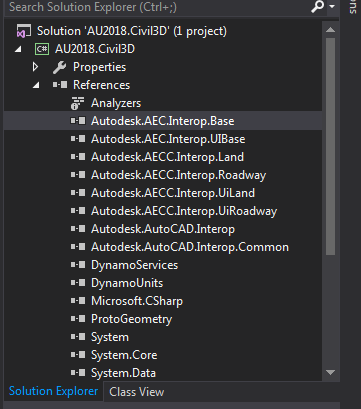Collapse the AU2018.Civil3D project node
Viewport: 361px width, 409px height.
(18, 49)
